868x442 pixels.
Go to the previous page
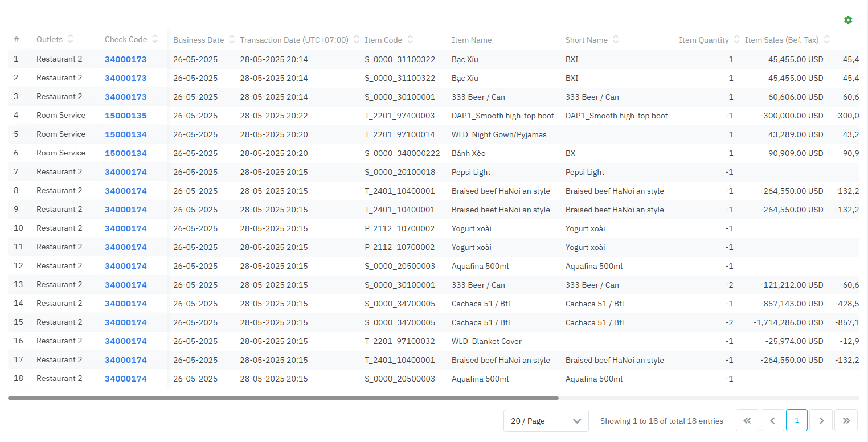point(772,420)
